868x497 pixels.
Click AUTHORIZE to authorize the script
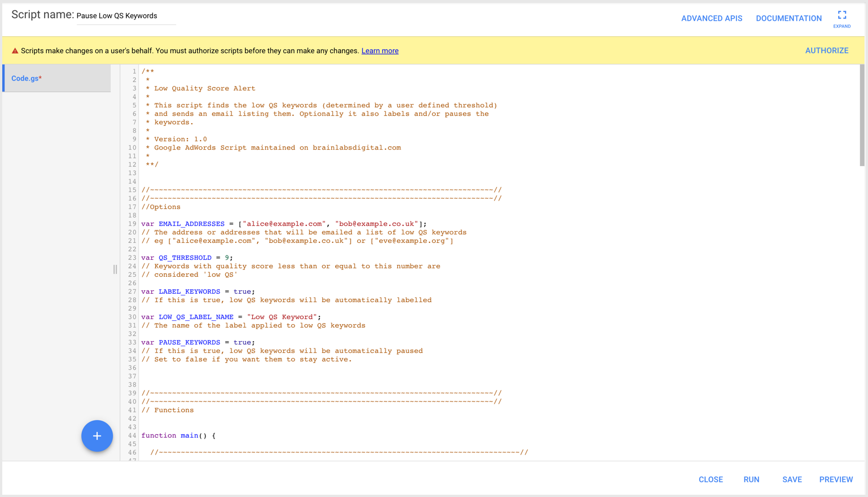pyautogui.click(x=826, y=50)
